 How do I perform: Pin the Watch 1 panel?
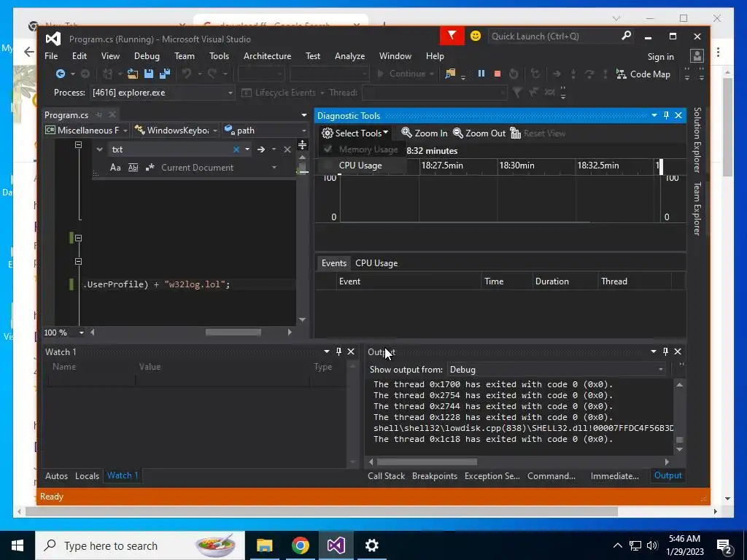[x=338, y=351]
